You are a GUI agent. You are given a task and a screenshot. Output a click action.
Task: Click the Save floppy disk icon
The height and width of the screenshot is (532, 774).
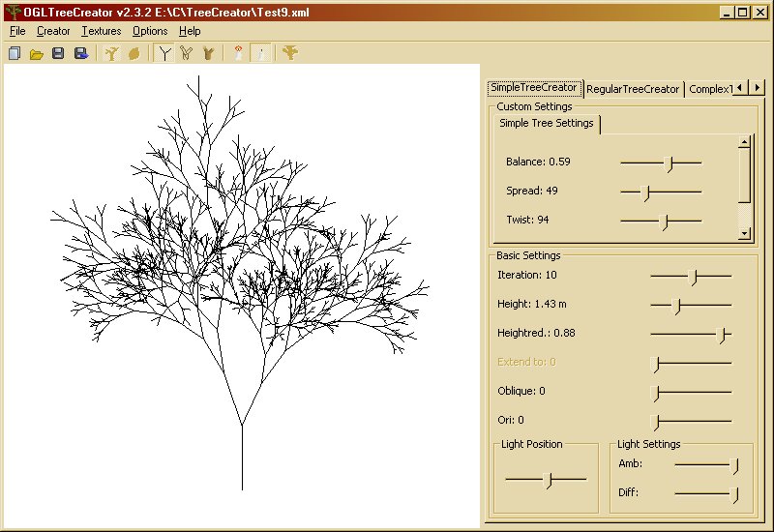[58, 53]
